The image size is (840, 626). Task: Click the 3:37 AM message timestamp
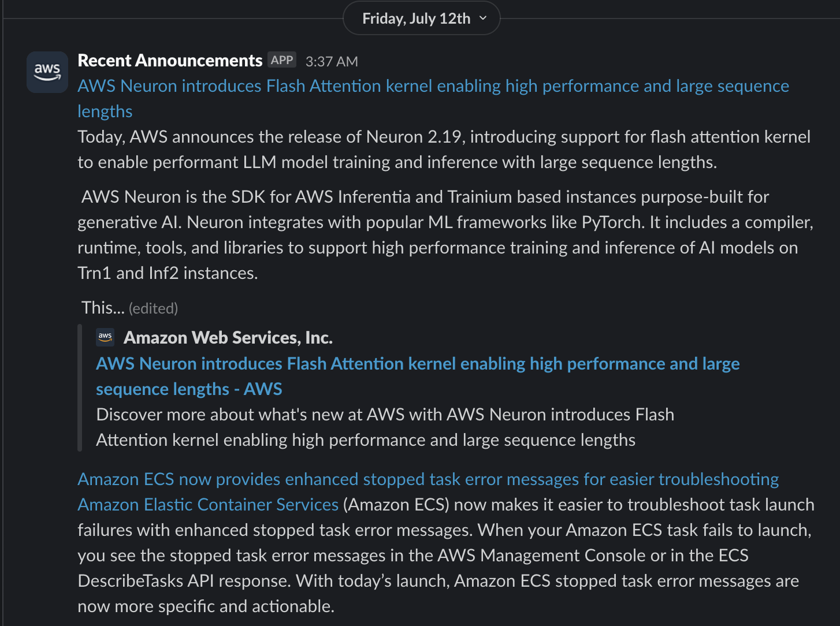332,61
